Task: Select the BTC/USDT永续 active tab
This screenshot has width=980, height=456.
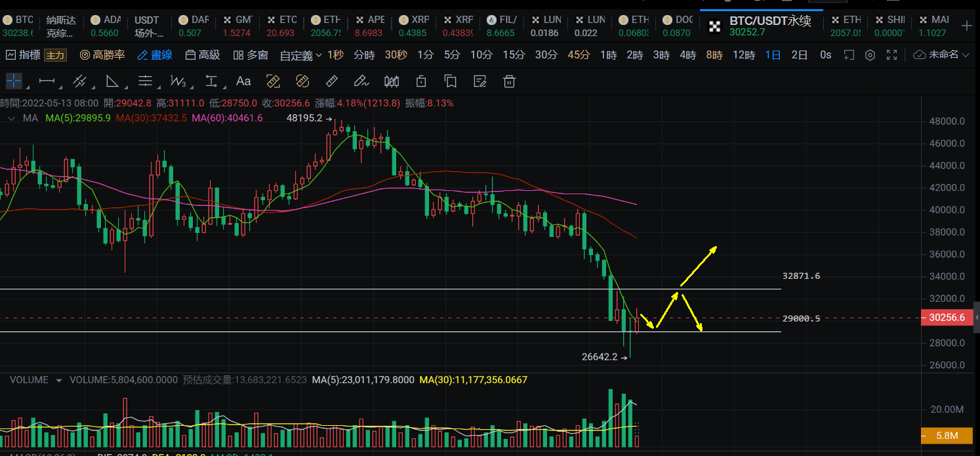Action: coord(761,26)
